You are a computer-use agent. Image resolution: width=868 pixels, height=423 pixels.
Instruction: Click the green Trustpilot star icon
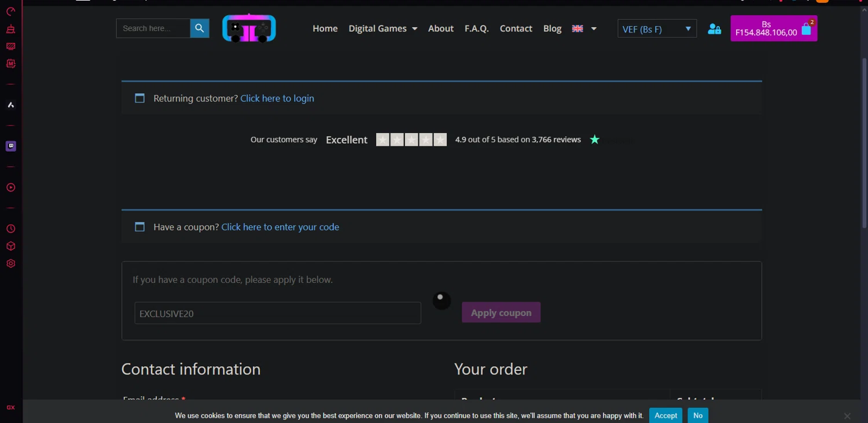tap(594, 139)
